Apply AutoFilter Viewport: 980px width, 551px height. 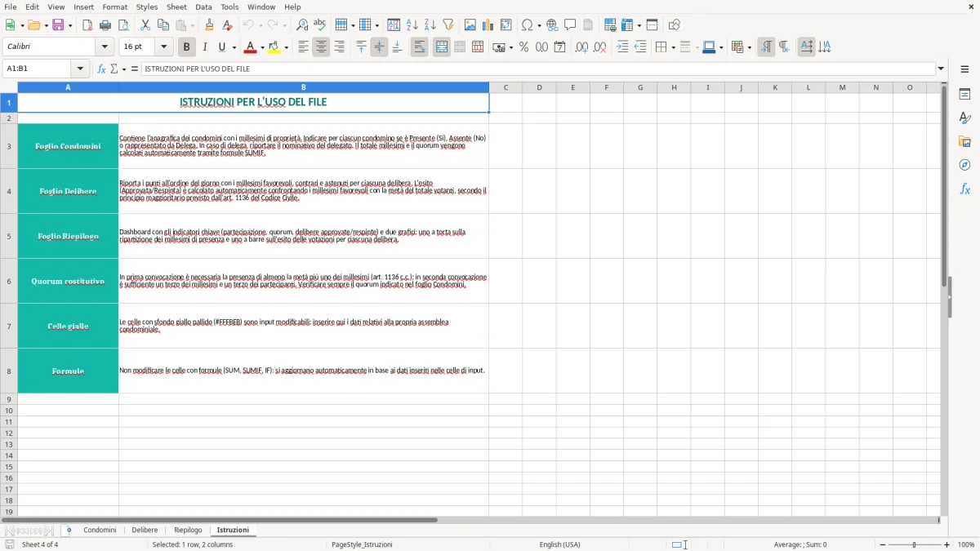pos(448,25)
